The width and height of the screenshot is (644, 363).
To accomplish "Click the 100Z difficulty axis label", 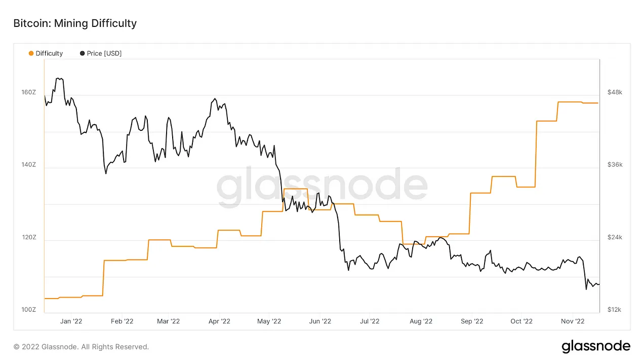I will click(x=29, y=310).
